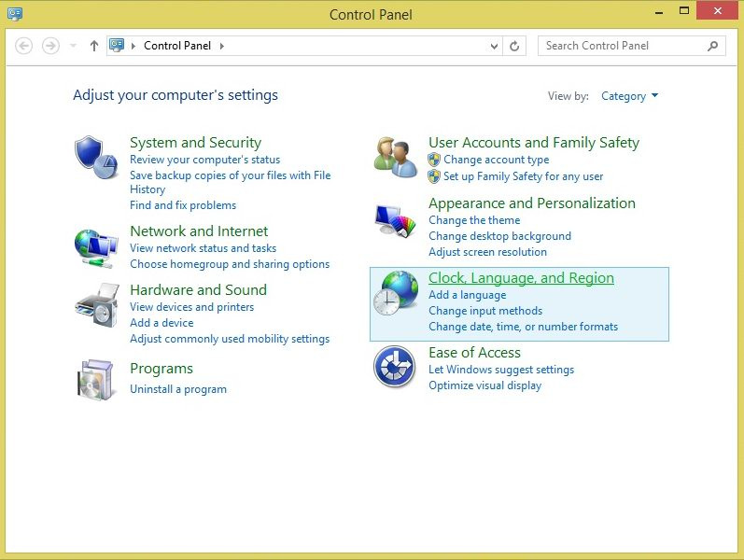
Task: Refresh the Control Panel view
Action: [x=514, y=46]
